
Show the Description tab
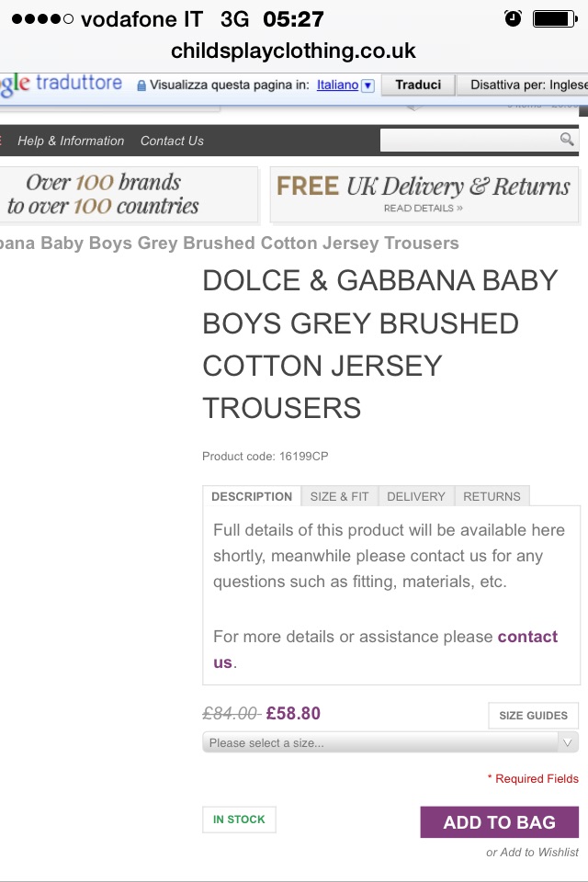tap(252, 496)
